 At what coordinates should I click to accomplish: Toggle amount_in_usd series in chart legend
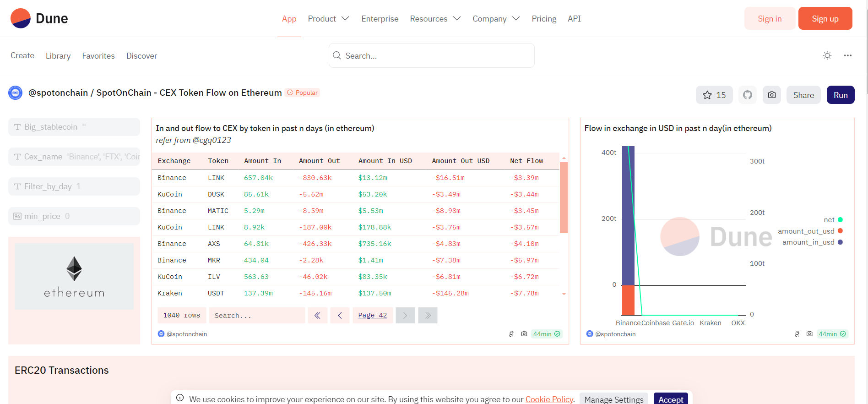(813, 242)
